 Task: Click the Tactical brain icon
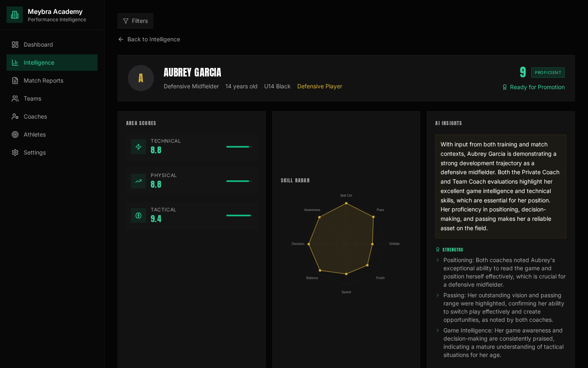138,215
